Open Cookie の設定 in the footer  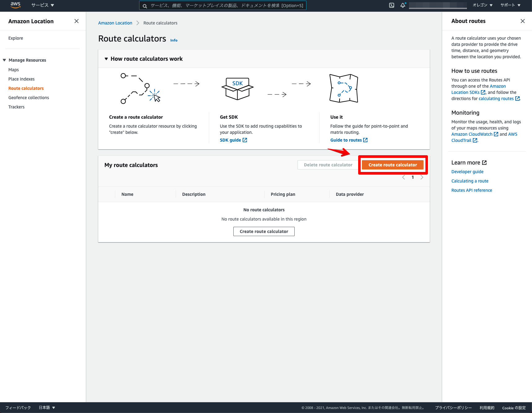pos(514,408)
